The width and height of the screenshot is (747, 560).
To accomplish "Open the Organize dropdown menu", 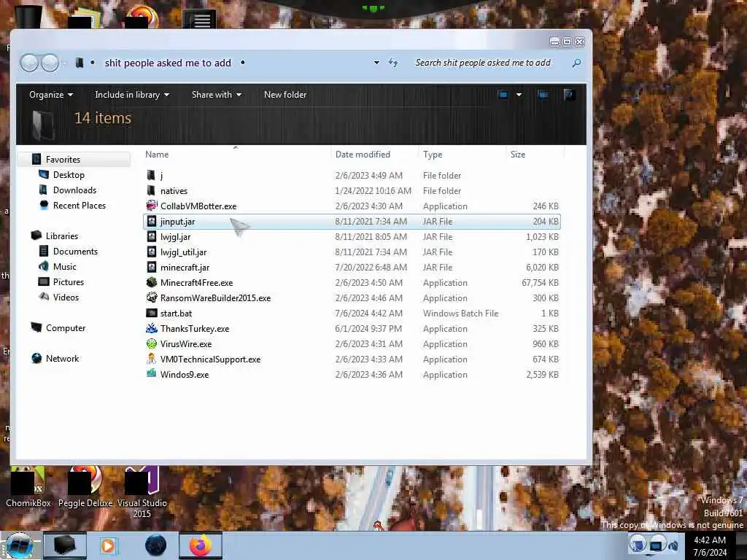I will click(x=51, y=95).
